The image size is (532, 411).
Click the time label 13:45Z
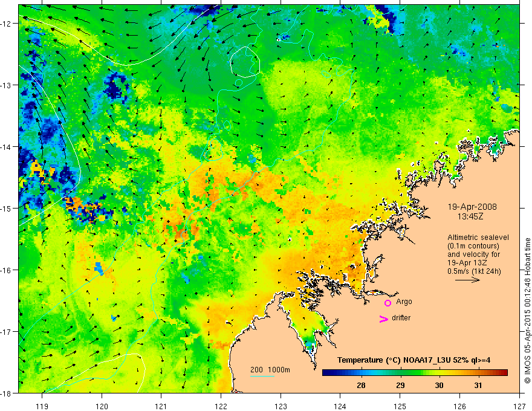pos(470,216)
